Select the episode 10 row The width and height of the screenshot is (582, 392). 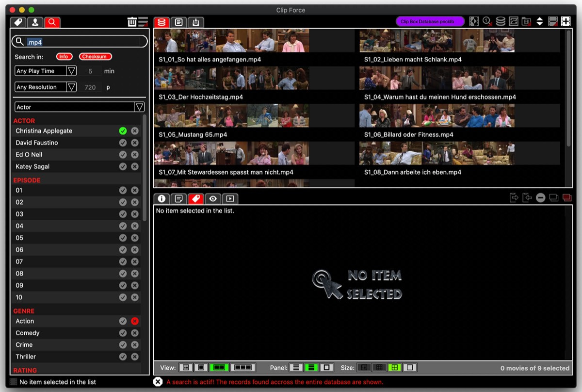[x=76, y=297]
